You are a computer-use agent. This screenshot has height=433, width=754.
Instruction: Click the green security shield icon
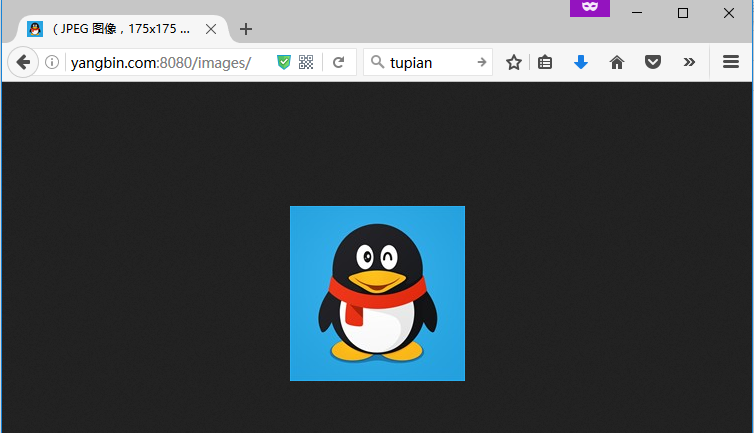point(284,62)
